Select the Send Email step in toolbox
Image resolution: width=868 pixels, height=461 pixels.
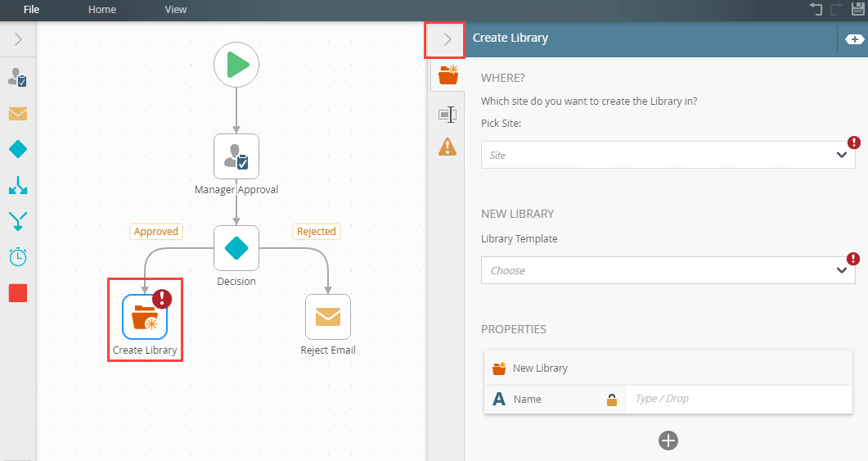(x=18, y=114)
